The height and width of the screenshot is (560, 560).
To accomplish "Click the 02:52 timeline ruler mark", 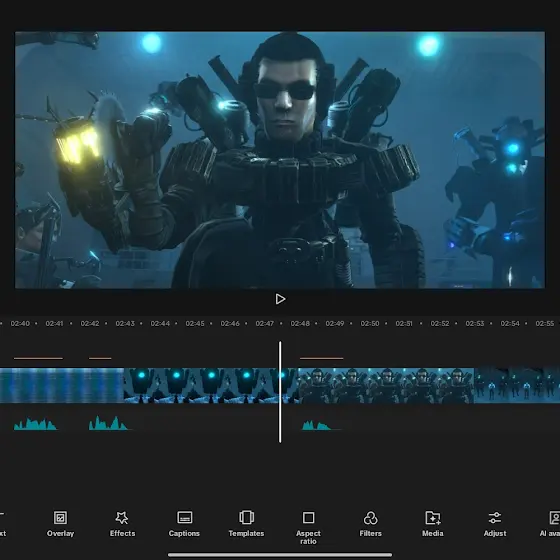I will 440,324.
